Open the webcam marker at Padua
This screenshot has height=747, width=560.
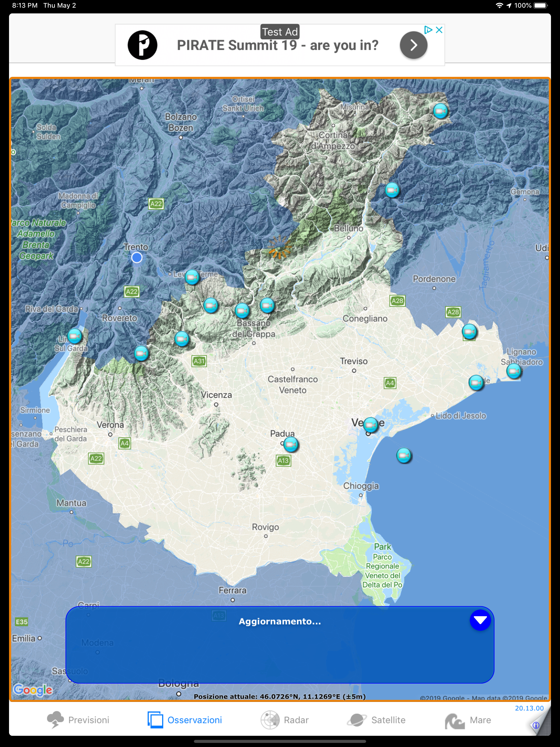(x=291, y=444)
